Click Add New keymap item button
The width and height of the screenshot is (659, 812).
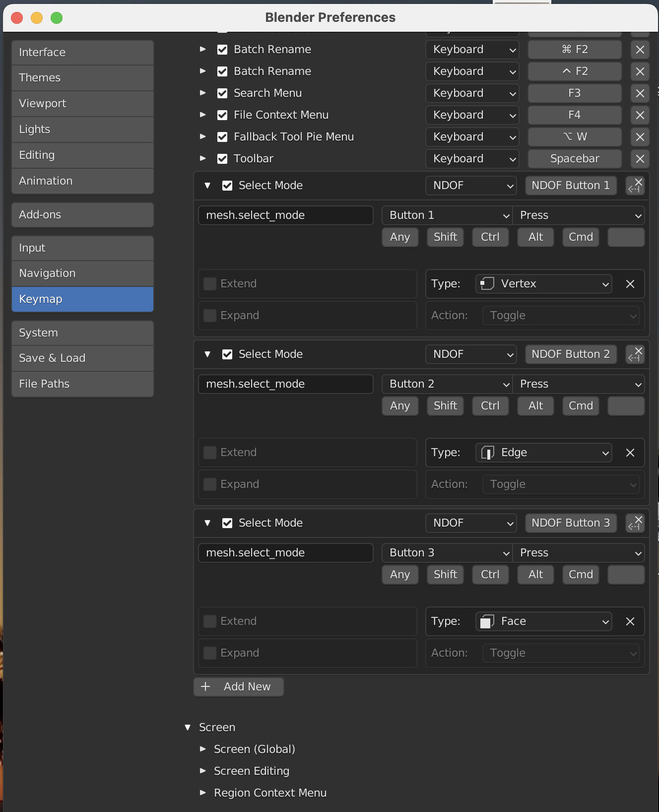239,687
